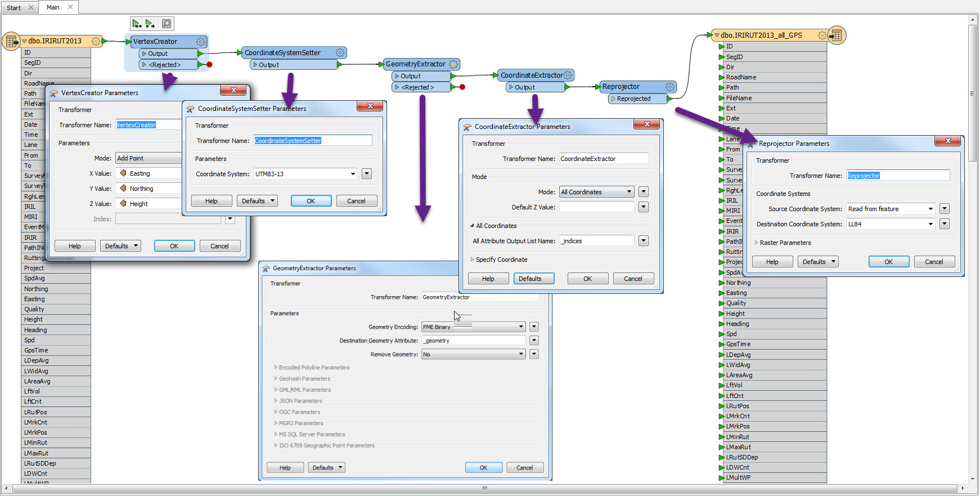Click the run-to-this-transformer icon above VertexCreator
980x496 pixels.
tap(137, 24)
